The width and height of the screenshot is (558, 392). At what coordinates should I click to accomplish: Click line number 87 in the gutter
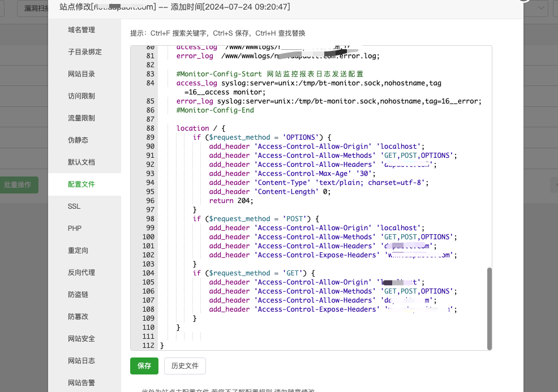point(150,119)
